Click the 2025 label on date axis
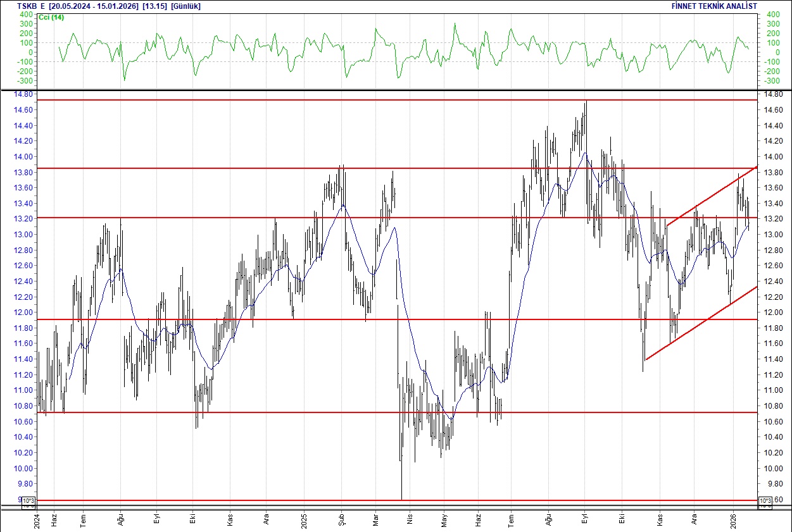The image size is (792, 532). [x=305, y=522]
